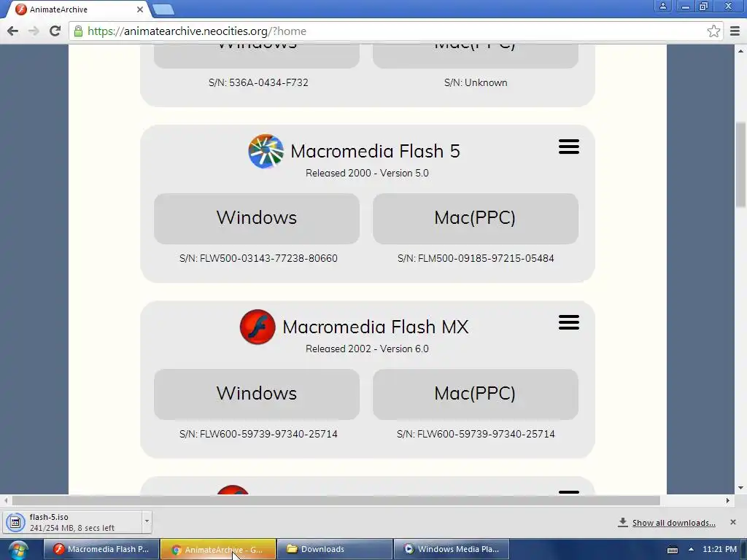747x560 pixels.
Task: Download Flash 5 for Mac(PPC)
Action: (x=476, y=218)
